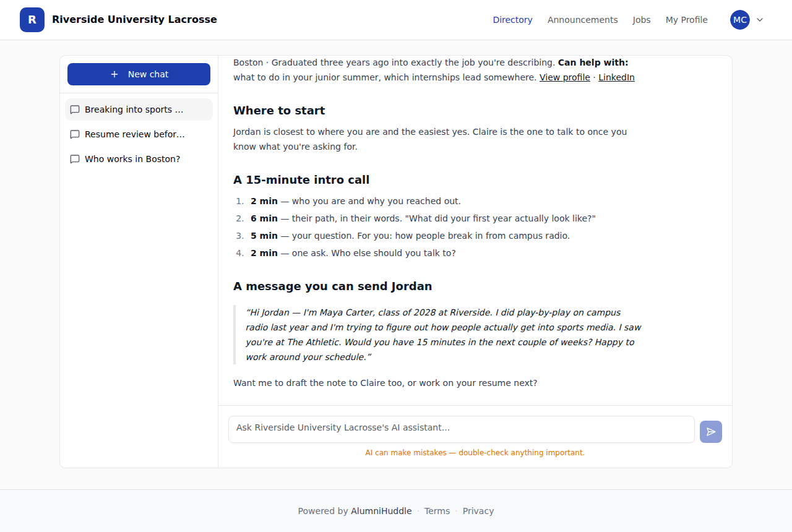Click Riverside University Lacrosse title
The height and width of the screenshot is (532, 792).
[134, 19]
